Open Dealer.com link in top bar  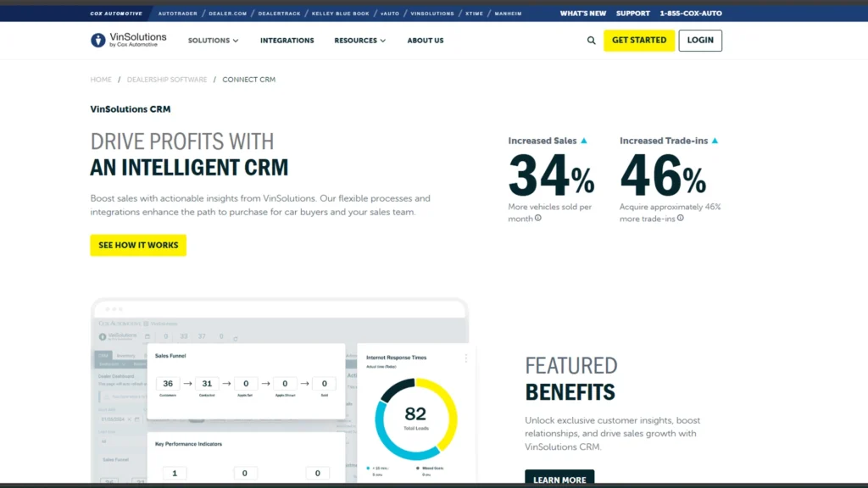point(227,14)
